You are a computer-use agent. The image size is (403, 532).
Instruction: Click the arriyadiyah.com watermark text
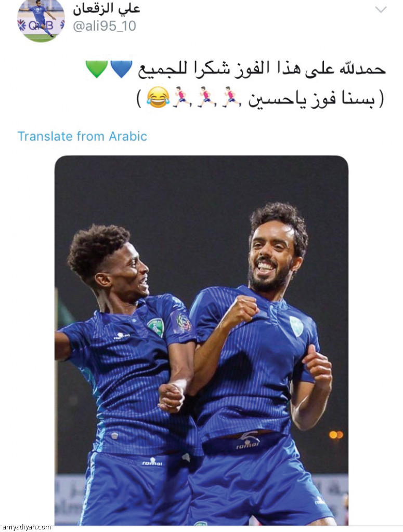(27, 527)
